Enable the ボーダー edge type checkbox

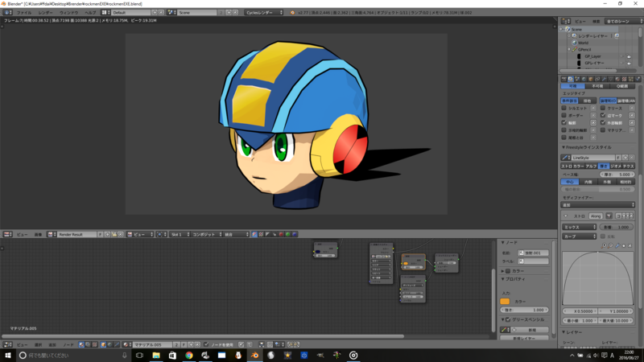(x=564, y=115)
